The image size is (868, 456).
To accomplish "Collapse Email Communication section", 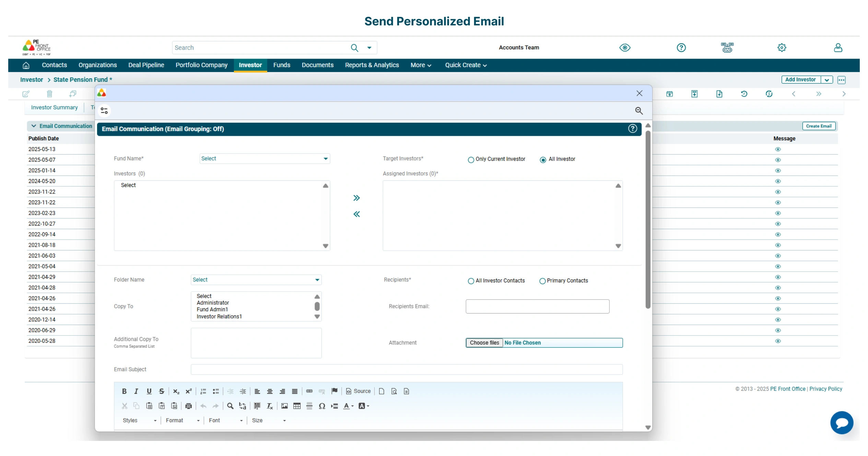I will tap(34, 126).
